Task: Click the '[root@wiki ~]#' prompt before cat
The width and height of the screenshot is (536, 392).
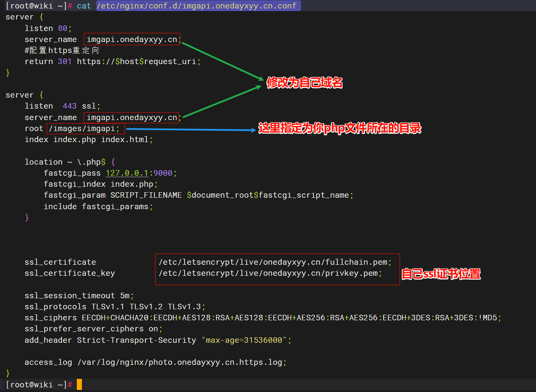Action: [39, 6]
